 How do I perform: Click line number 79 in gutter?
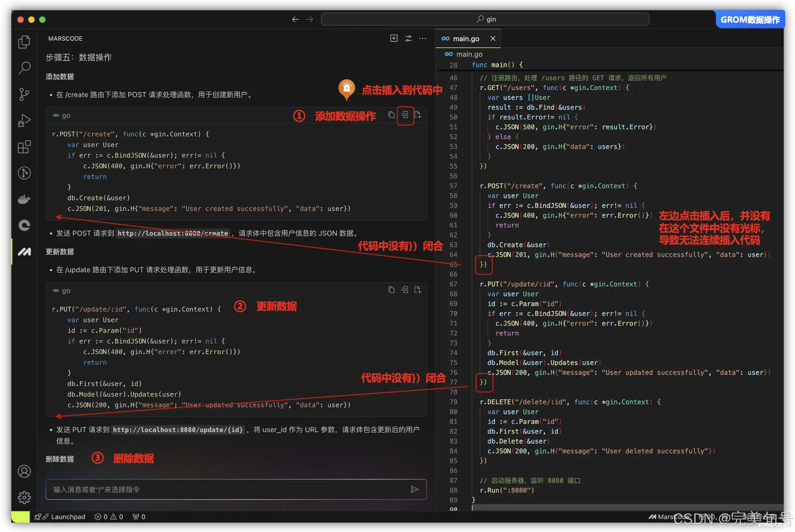pyautogui.click(x=453, y=402)
